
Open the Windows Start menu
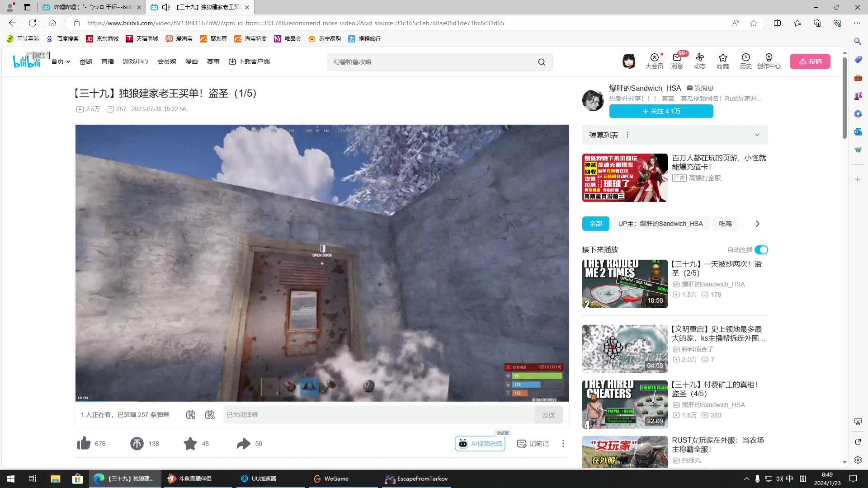[11, 479]
